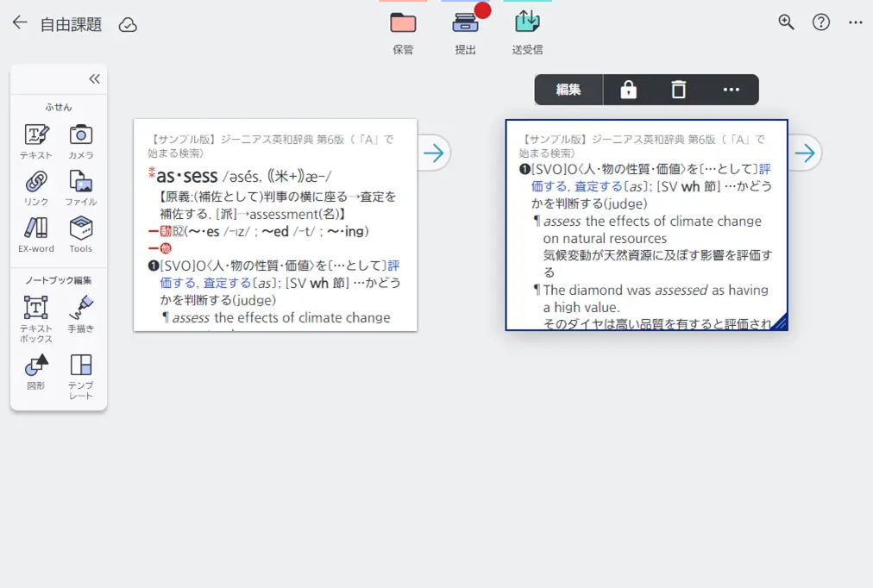Open the top-right overflow menu

(x=855, y=22)
